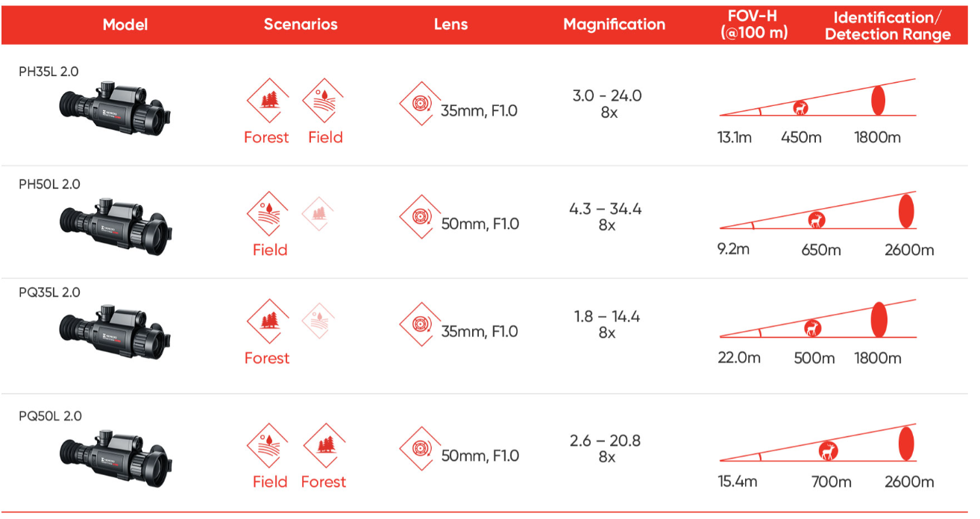Click the Identification/Detection Range header
The height and width of the screenshot is (519, 980).
(x=888, y=26)
